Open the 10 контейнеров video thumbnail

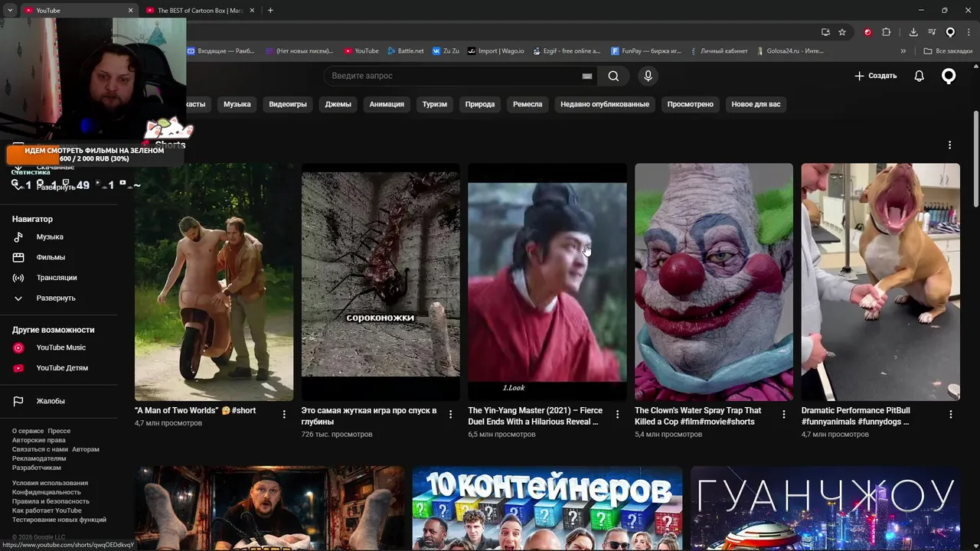point(547,508)
